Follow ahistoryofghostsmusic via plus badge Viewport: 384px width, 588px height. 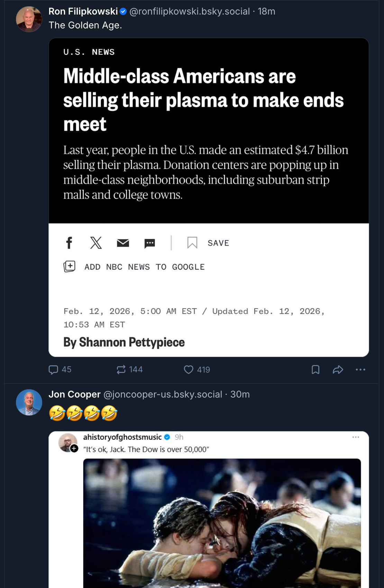74,448
